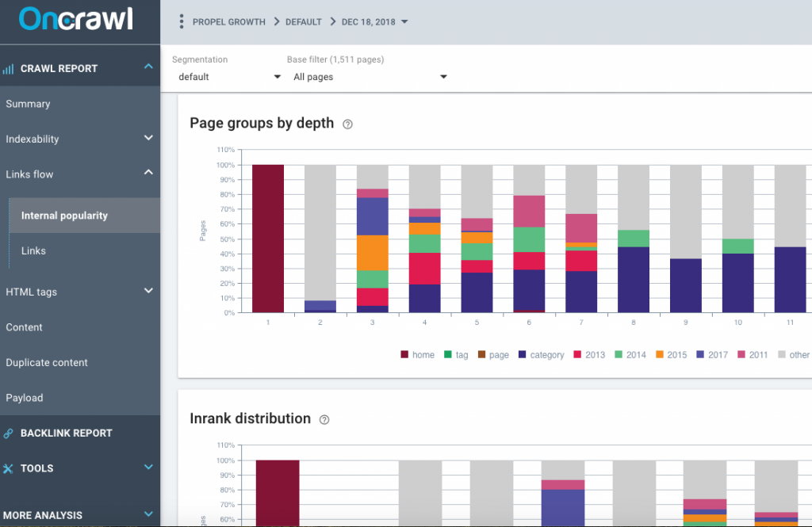The width and height of the screenshot is (812, 527).
Task: Expand the HTML tags chevron
Action: click(148, 290)
